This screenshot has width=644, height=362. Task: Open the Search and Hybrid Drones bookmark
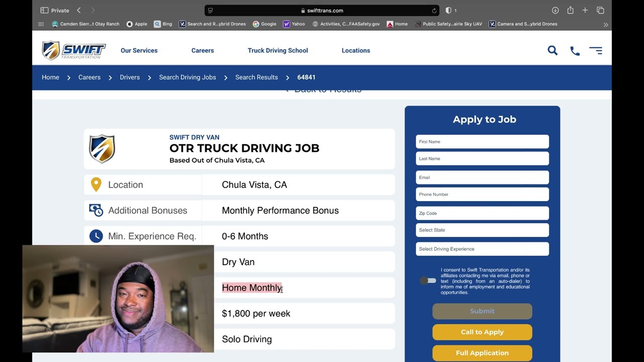212,24
